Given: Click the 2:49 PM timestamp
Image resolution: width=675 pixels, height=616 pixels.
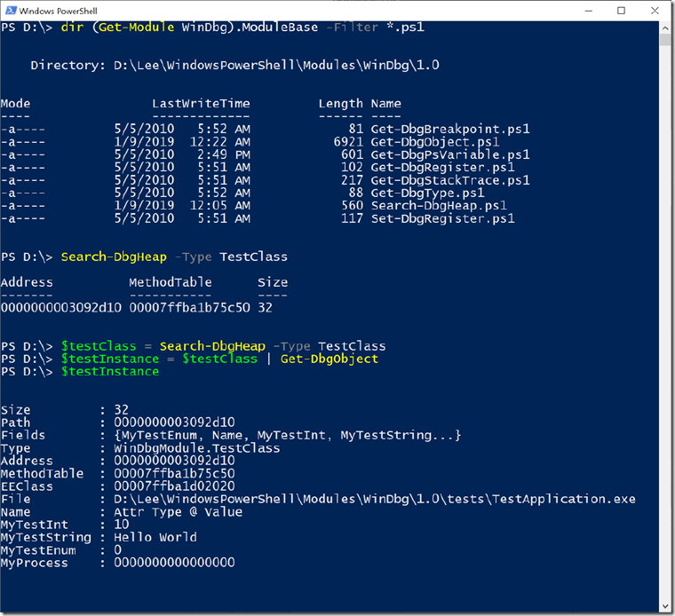Looking at the screenshot, I should [x=224, y=154].
